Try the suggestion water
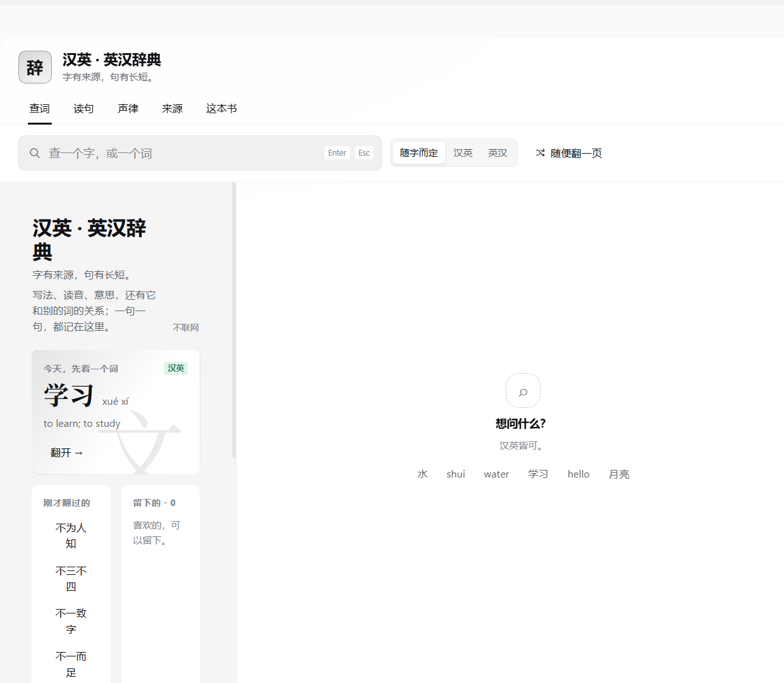The width and height of the screenshot is (784, 683). (x=496, y=474)
